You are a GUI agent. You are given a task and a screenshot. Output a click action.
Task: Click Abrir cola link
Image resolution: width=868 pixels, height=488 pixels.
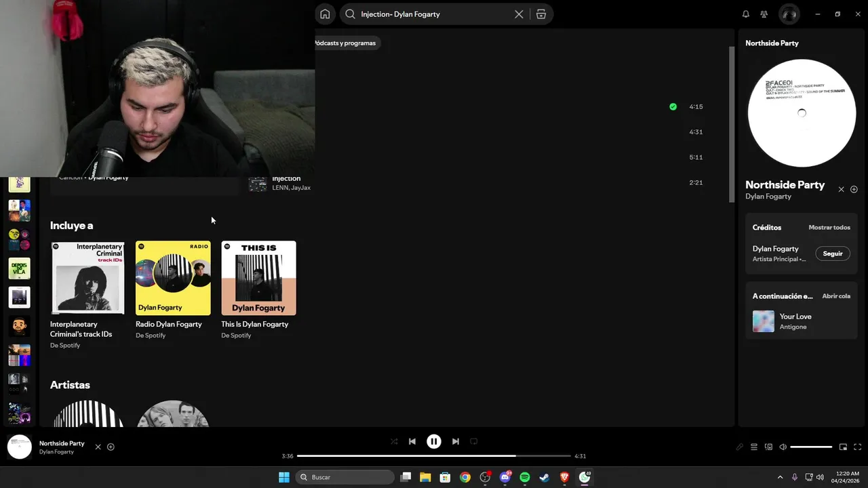836,296
